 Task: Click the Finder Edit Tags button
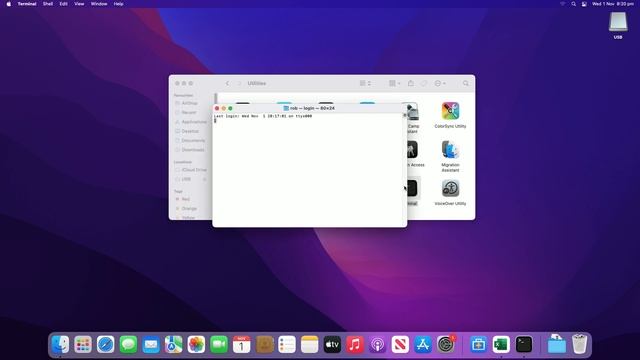424,83
